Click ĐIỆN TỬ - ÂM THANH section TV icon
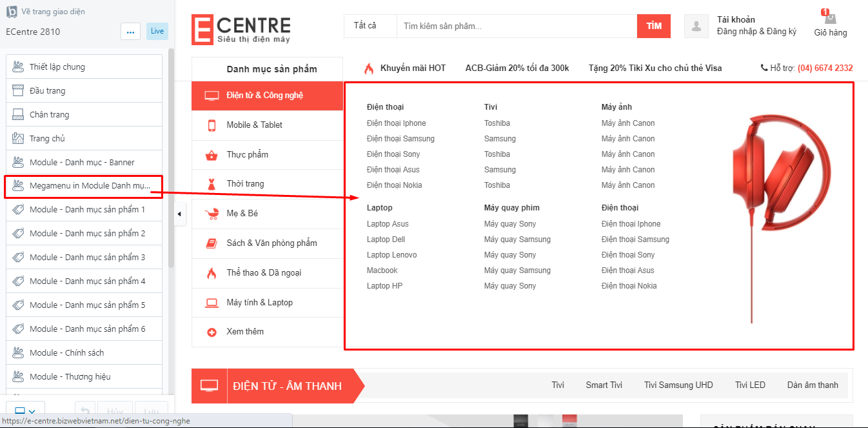 209,386
